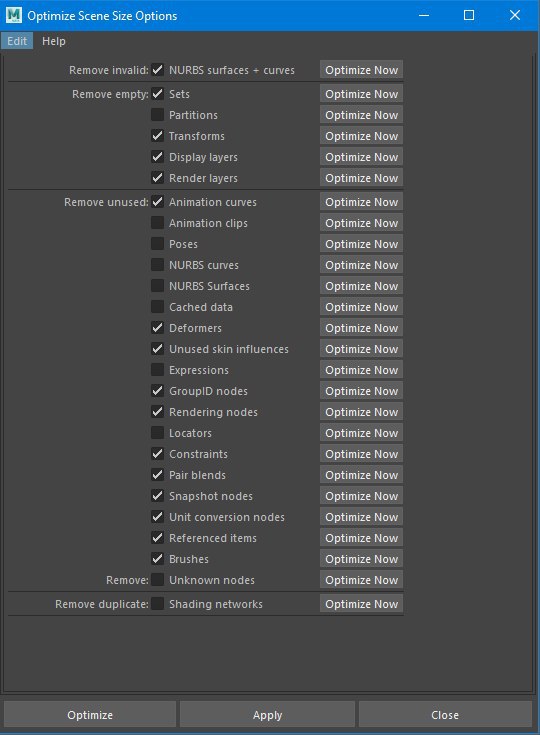Enable the Cached data checkbox
Image resolution: width=540 pixels, height=735 pixels.
click(x=158, y=307)
